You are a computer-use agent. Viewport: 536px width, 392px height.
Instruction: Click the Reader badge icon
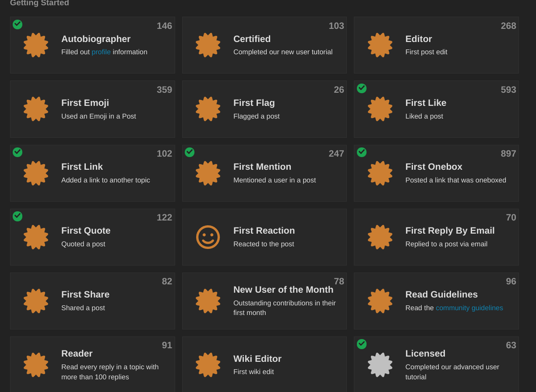[x=36, y=365]
